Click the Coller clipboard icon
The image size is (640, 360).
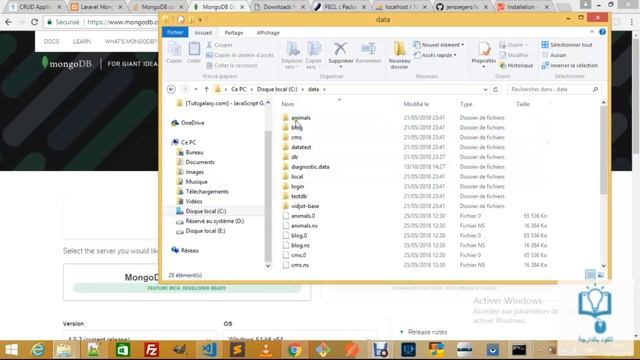[194, 50]
